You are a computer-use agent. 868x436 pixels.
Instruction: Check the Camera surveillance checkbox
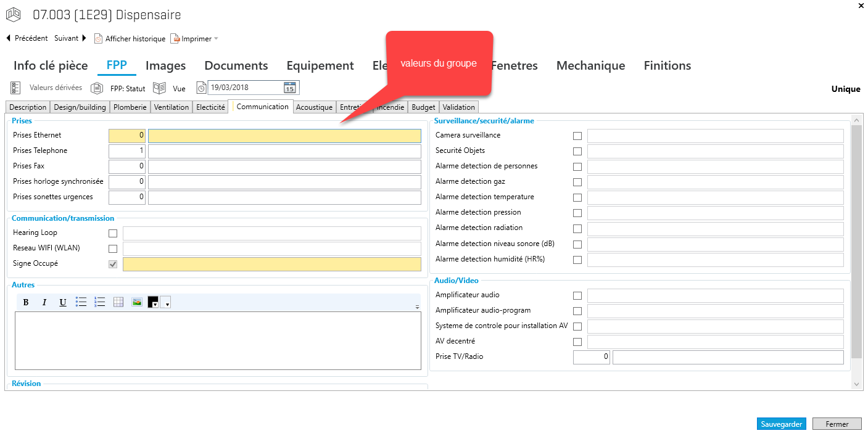[x=577, y=136]
